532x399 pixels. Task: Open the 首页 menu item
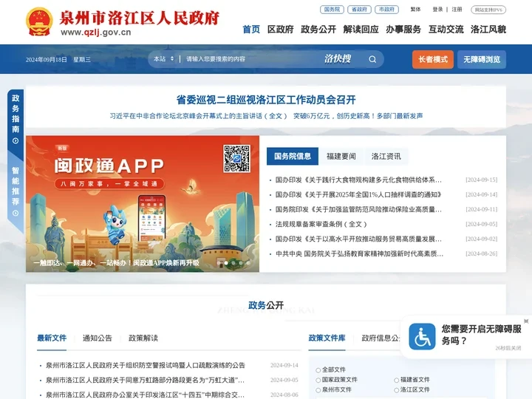click(251, 30)
